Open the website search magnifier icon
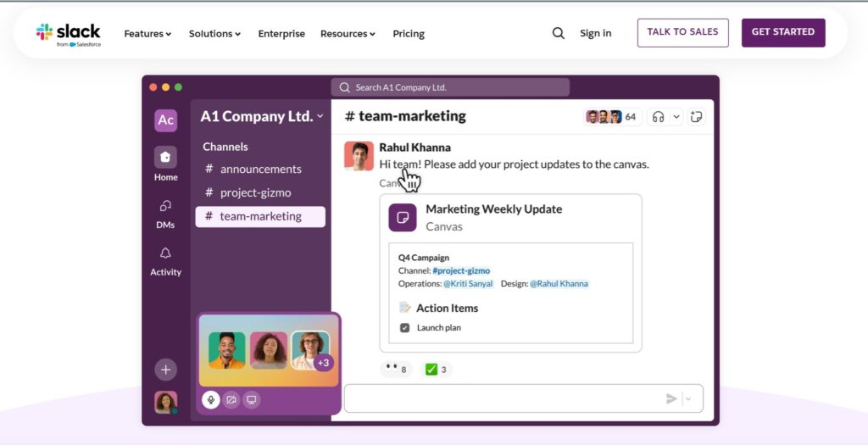 click(x=559, y=33)
